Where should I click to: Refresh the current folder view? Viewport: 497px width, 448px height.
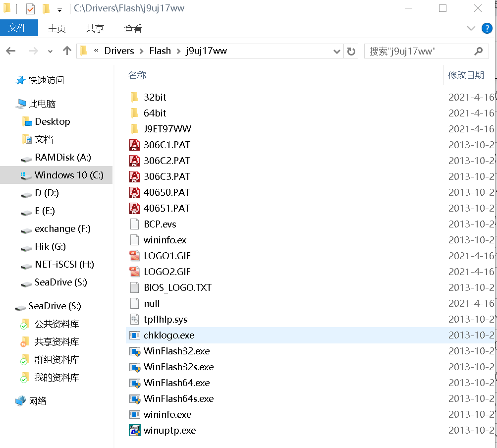[x=351, y=51]
